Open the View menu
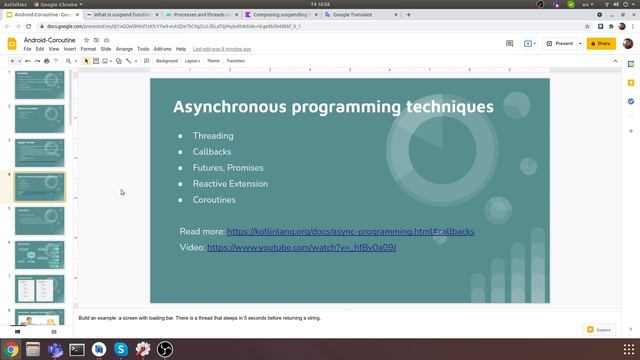Image resolution: width=640 pixels, height=360 pixels. pyautogui.click(x=54, y=49)
